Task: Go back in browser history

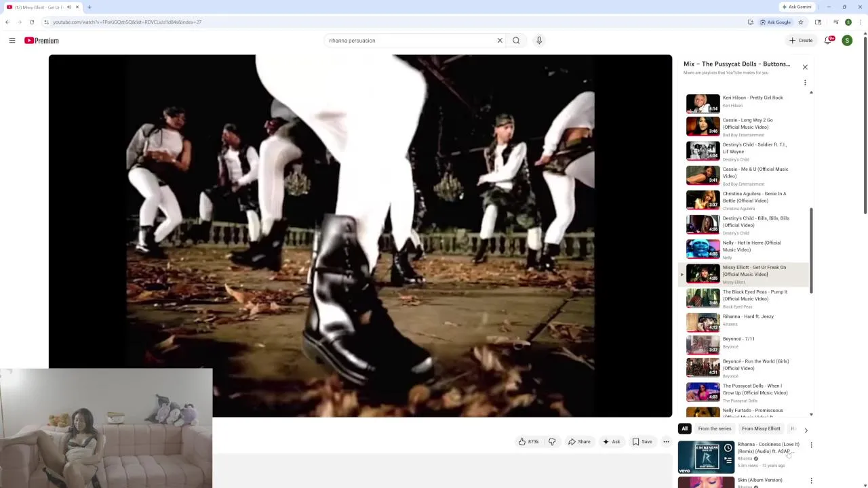Action: pos(7,22)
